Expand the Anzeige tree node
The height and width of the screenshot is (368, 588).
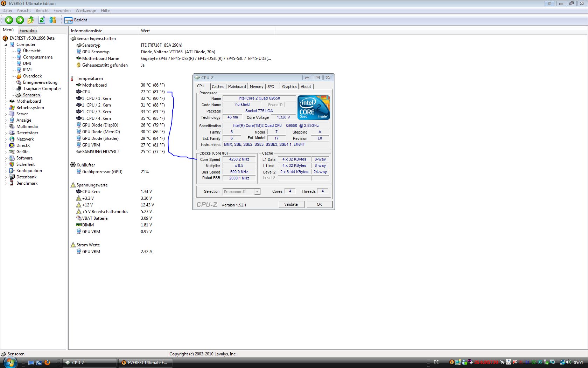(6, 121)
